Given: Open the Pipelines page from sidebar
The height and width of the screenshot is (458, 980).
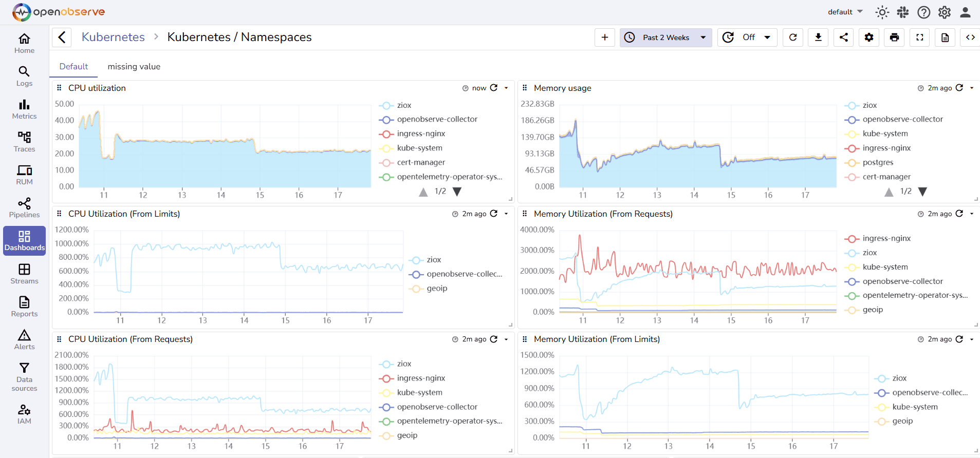Looking at the screenshot, I should coord(24,207).
